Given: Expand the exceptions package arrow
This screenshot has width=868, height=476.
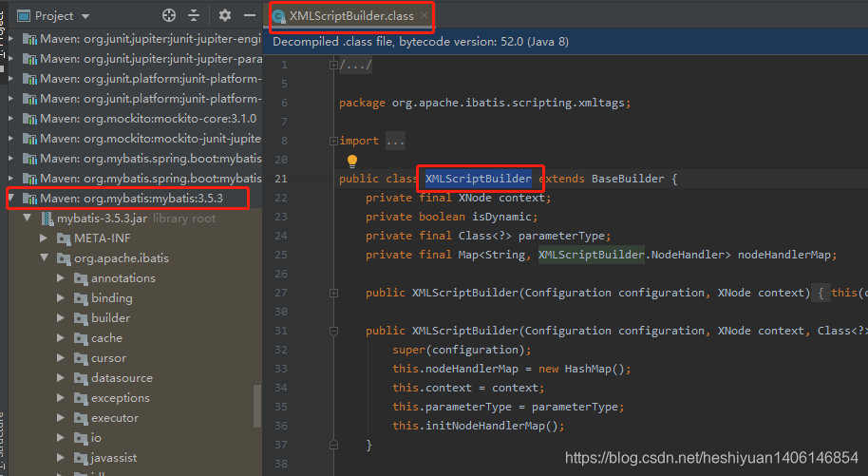Looking at the screenshot, I should (x=61, y=398).
